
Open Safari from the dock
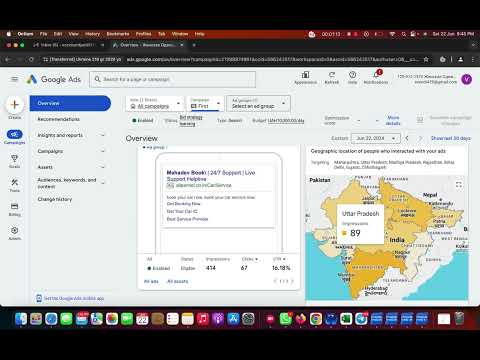pyautogui.click(x=51, y=319)
